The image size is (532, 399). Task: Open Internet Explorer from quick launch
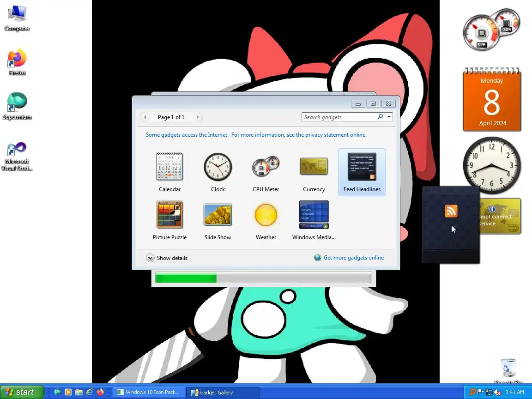pyautogui.click(x=89, y=392)
